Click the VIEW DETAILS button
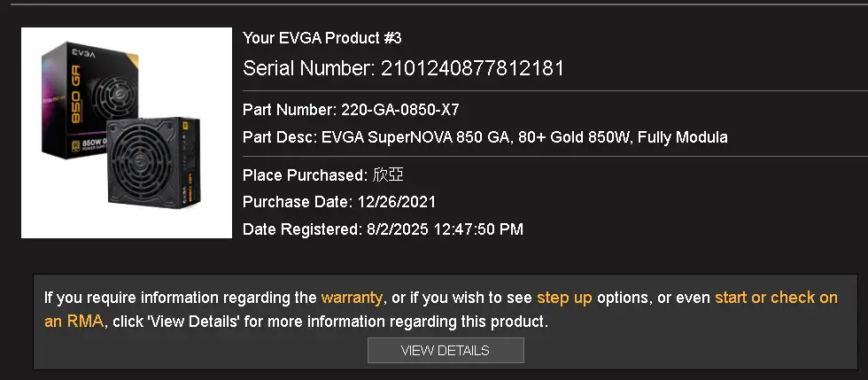 [x=446, y=351]
